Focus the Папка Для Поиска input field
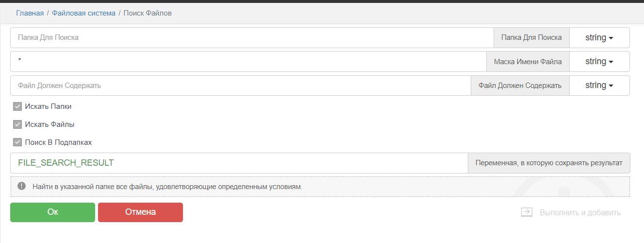The height and width of the screenshot is (243, 644). pyautogui.click(x=251, y=37)
